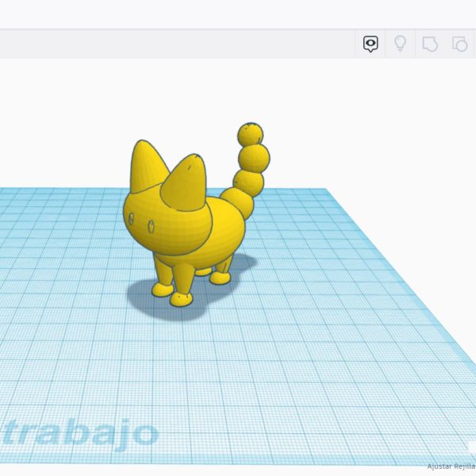Image resolution: width=476 pixels, height=476 pixels.
Task: Open the Ajustar Rejilla setting
Action: [451, 466]
